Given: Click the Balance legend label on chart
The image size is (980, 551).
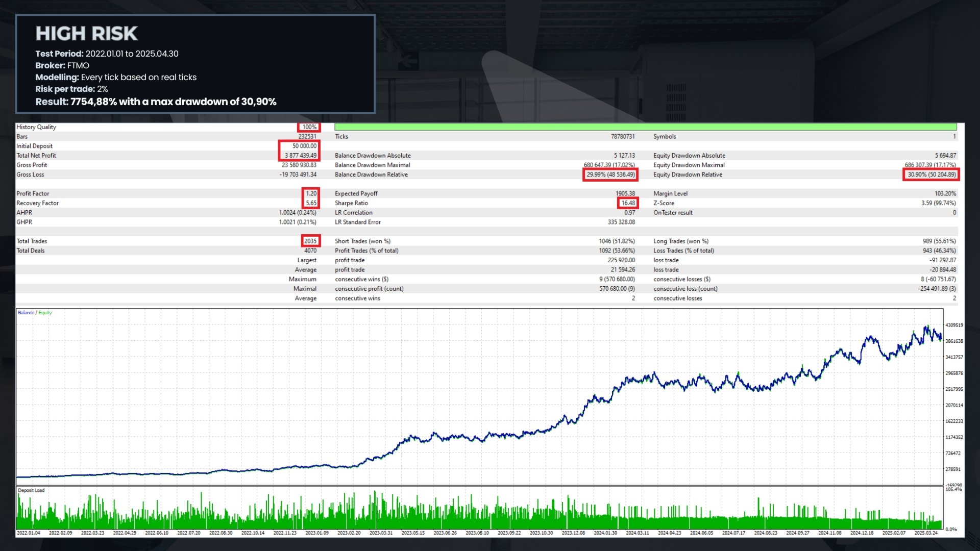Looking at the screenshot, I should (26, 313).
